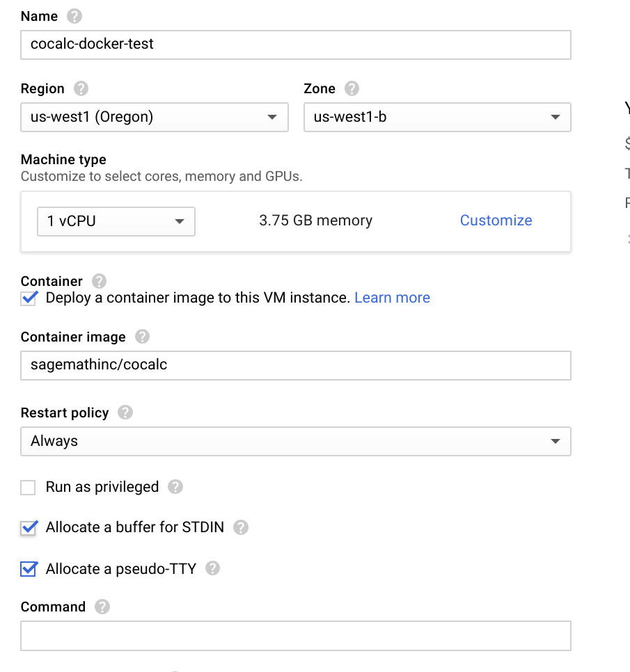630x672 pixels.
Task: Click the help icon next to Command
Action: coord(102,607)
